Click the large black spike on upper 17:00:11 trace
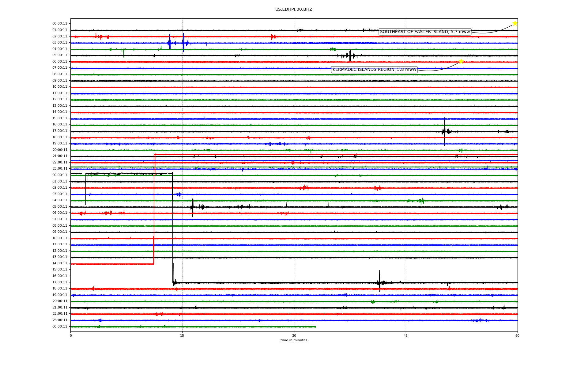 (444, 131)
